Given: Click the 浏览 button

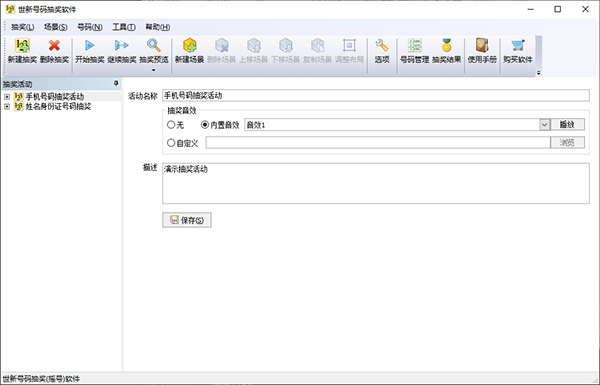Looking at the screenshot, I should [x=567, y=143].
